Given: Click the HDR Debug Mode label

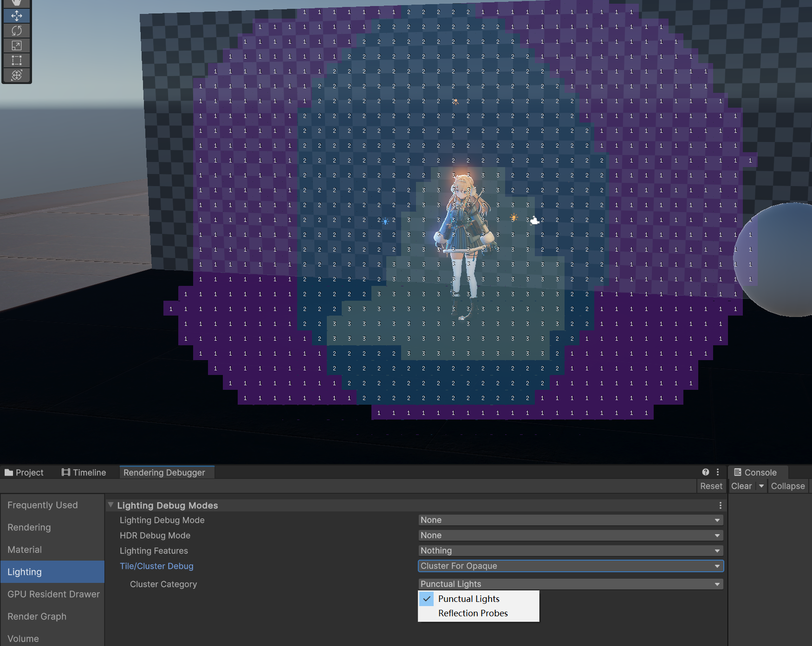Looking at the screenshot, I should 155,536.
